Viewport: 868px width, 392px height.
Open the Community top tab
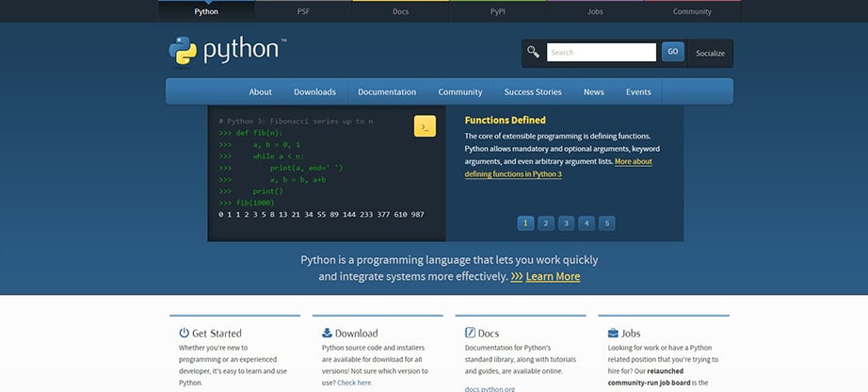(692, 11)
